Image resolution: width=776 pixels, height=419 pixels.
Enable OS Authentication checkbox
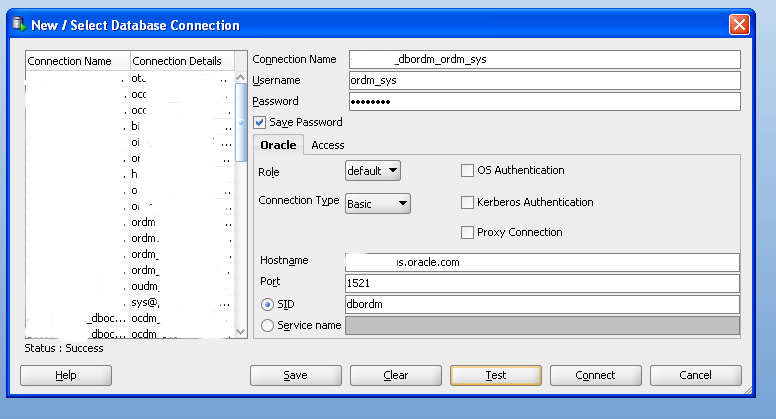click(467, 171)
